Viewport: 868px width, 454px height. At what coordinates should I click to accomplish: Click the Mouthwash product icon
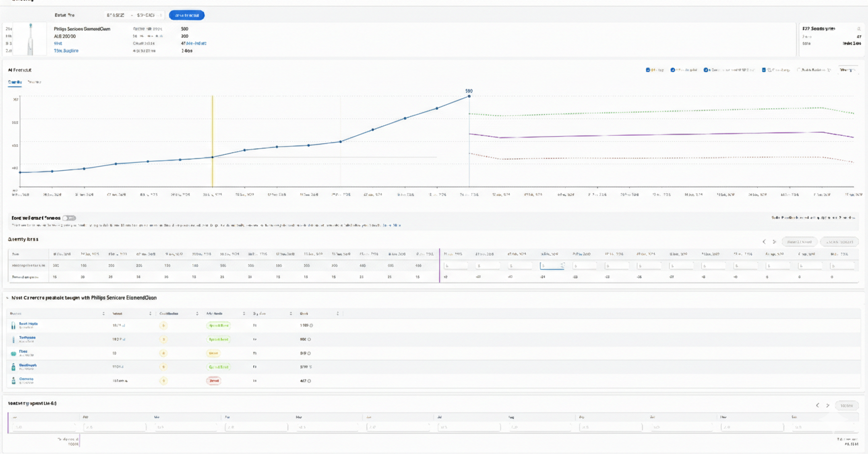[12, 365]
